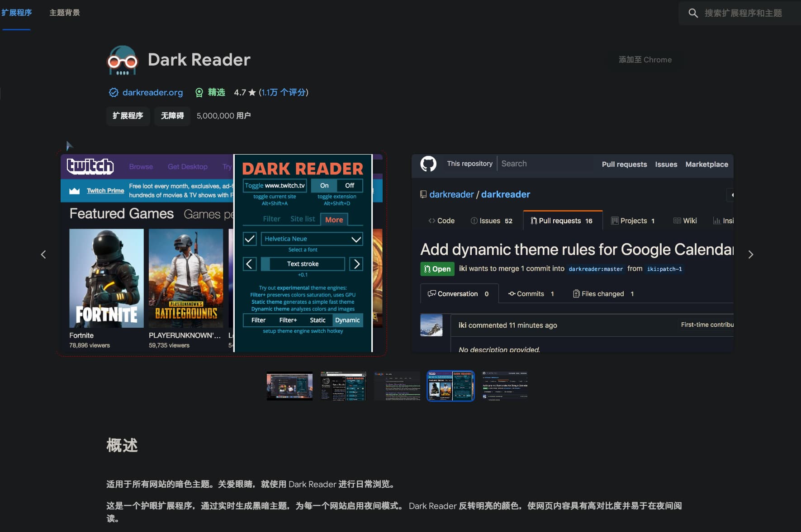Click the search magnifier icon
Viewport: 801px width, 532px height.
[693, 13]
